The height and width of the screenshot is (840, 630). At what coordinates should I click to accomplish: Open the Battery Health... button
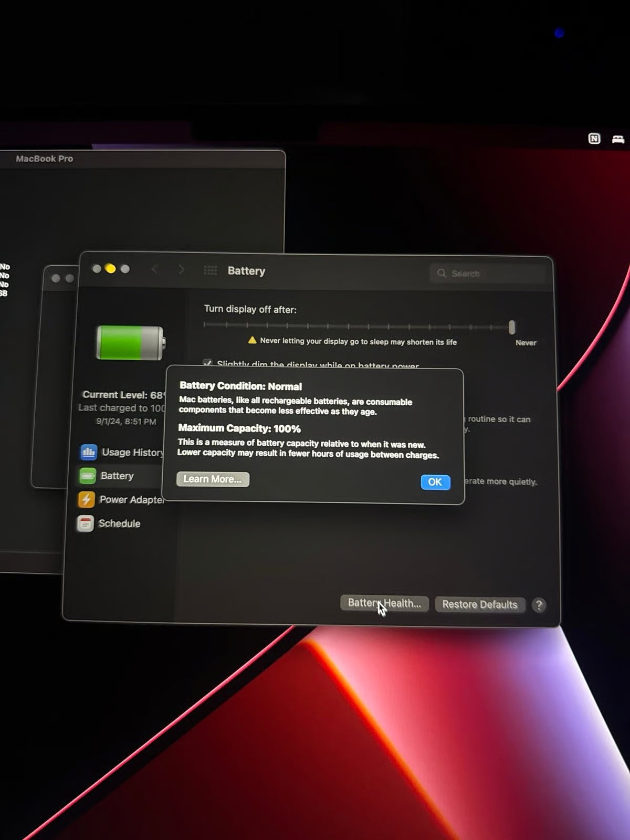(x=384, y=603)
